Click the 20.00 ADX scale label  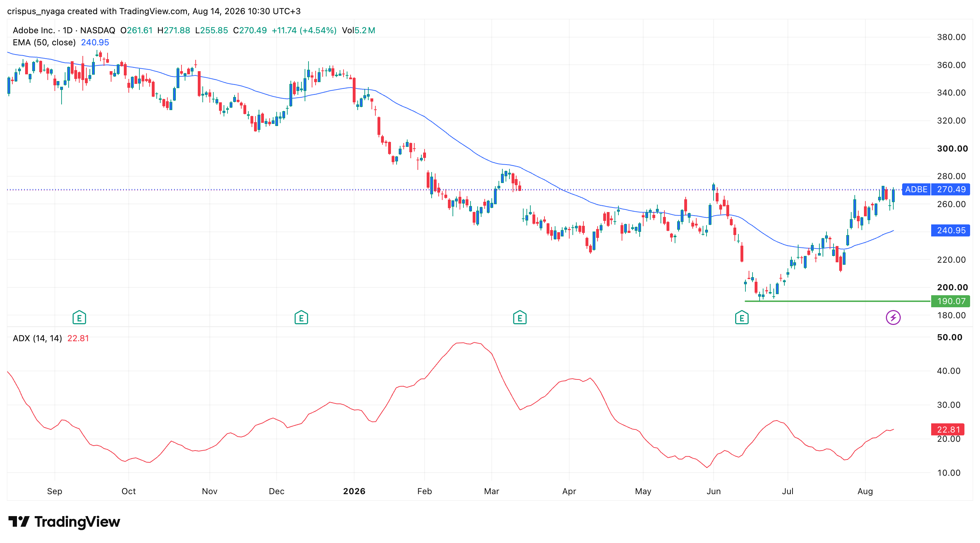click(949, 439)
